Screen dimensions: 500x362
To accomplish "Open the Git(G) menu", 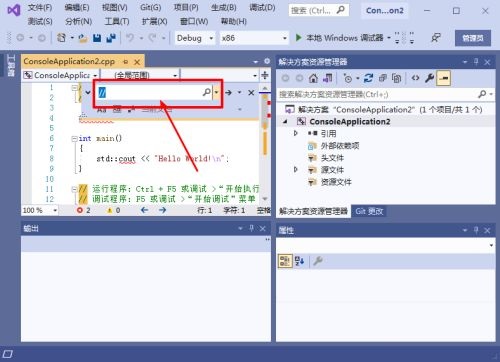I will tap(150, 7).
